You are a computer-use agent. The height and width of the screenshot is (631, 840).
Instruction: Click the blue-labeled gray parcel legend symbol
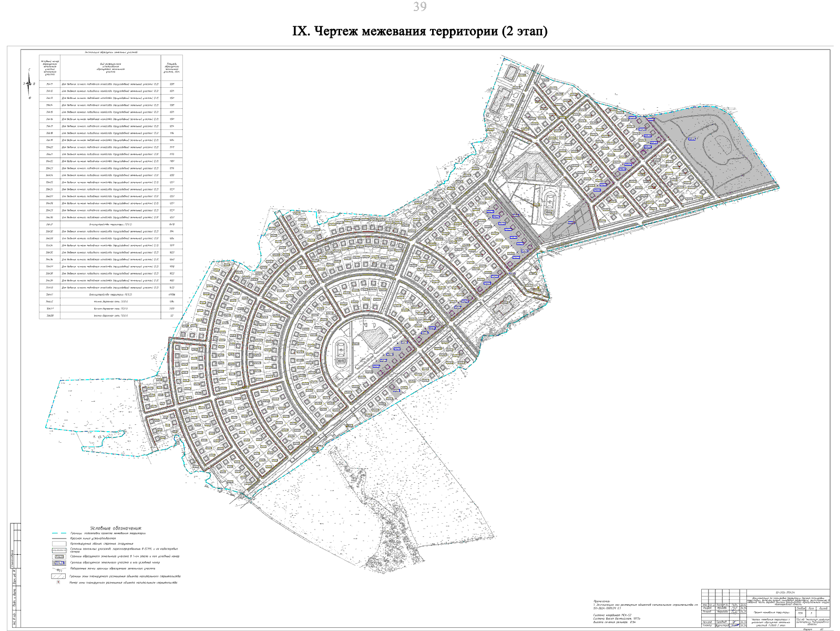click(x=59, y=563)
